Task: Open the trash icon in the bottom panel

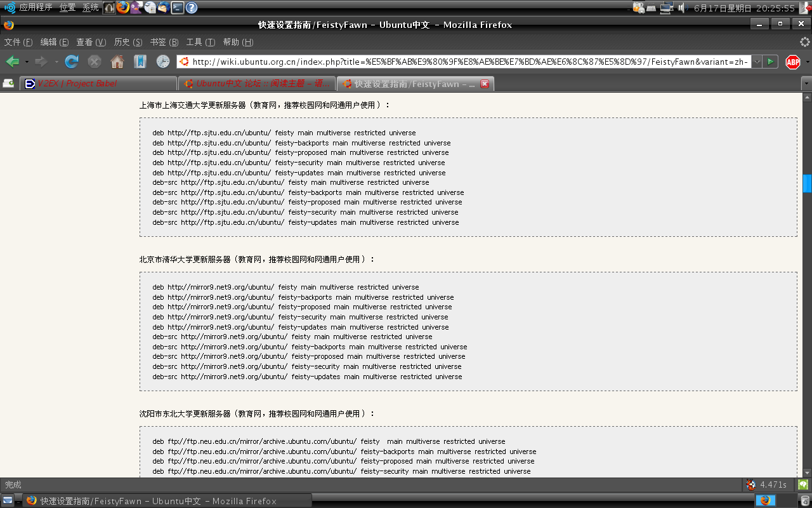Action: (x=804, y=500)
